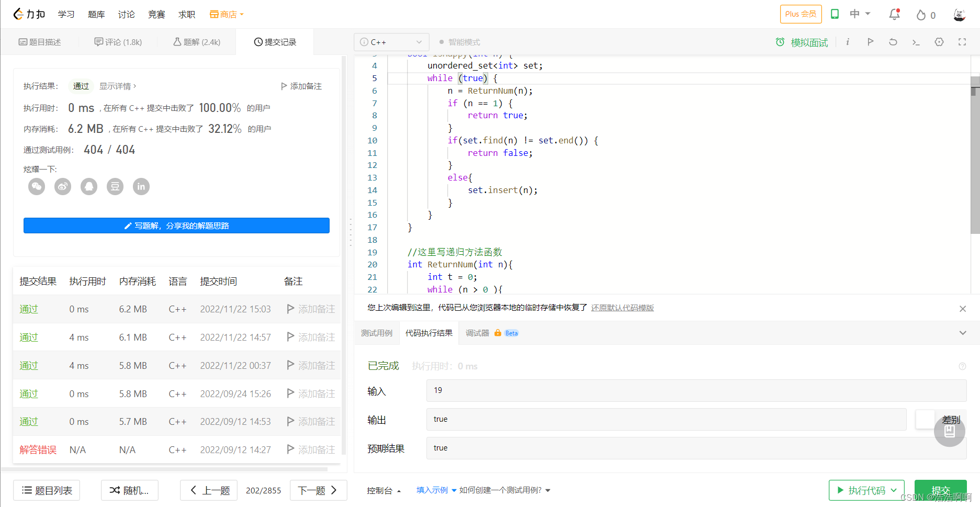Open 如何创建一个测试用例 dropdown
The image size is (980, 507).
505,490
